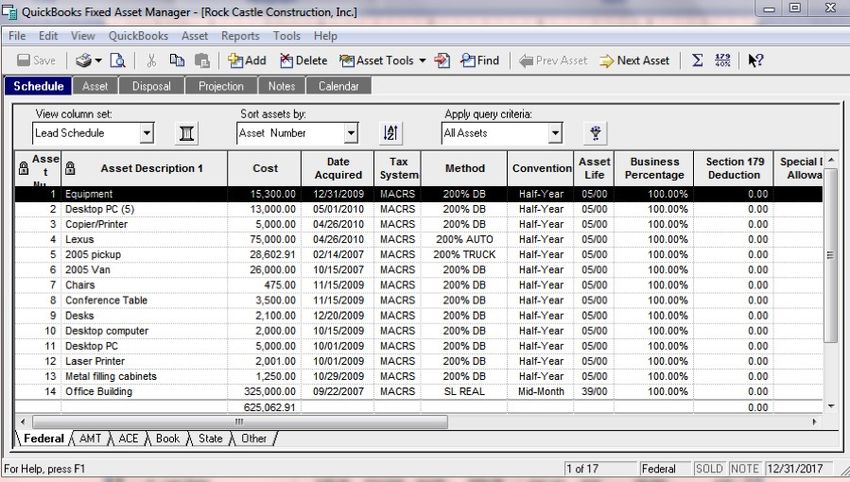
Task: Switch to the State basis tab
Action: click(210, 438)
